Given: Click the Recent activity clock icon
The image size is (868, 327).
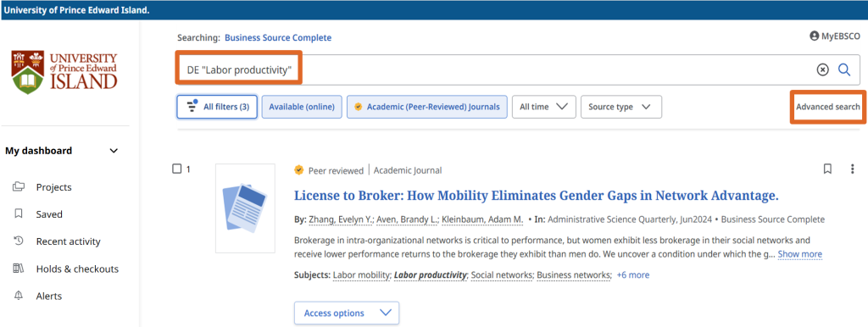Looking at the screenshot, I should coord(19,241).
